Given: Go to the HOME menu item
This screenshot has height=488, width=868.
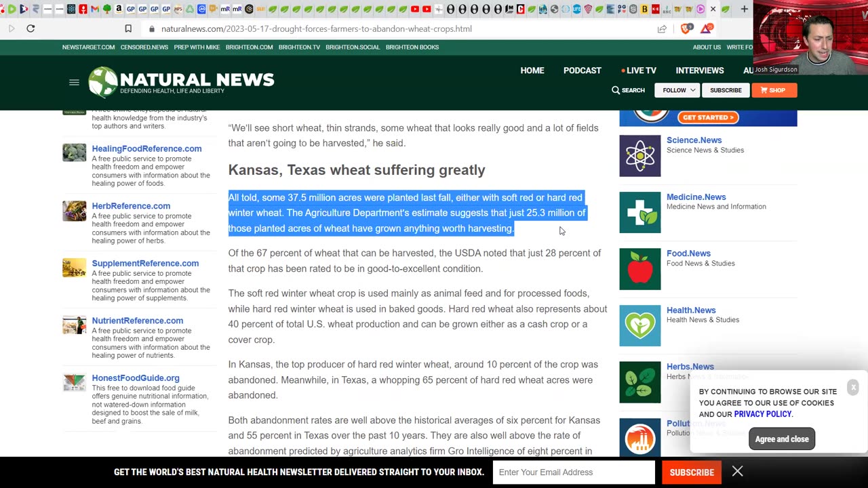Looking at the screenshot, I should point(532,70).
